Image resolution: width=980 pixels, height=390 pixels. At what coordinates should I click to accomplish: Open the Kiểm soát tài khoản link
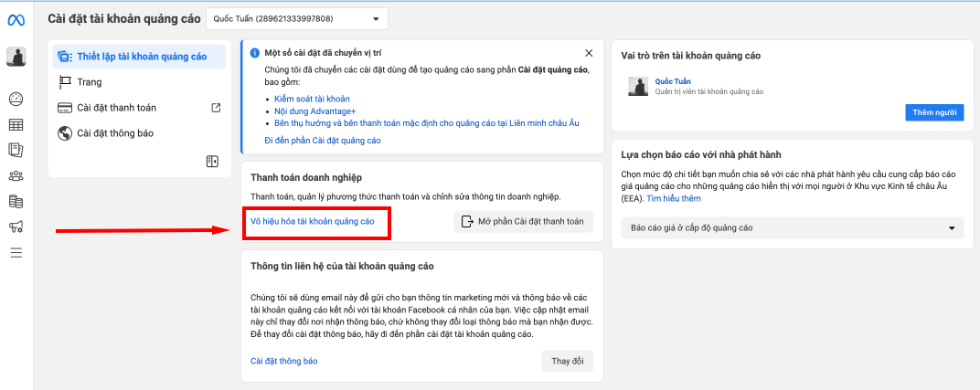coord(312,99)
